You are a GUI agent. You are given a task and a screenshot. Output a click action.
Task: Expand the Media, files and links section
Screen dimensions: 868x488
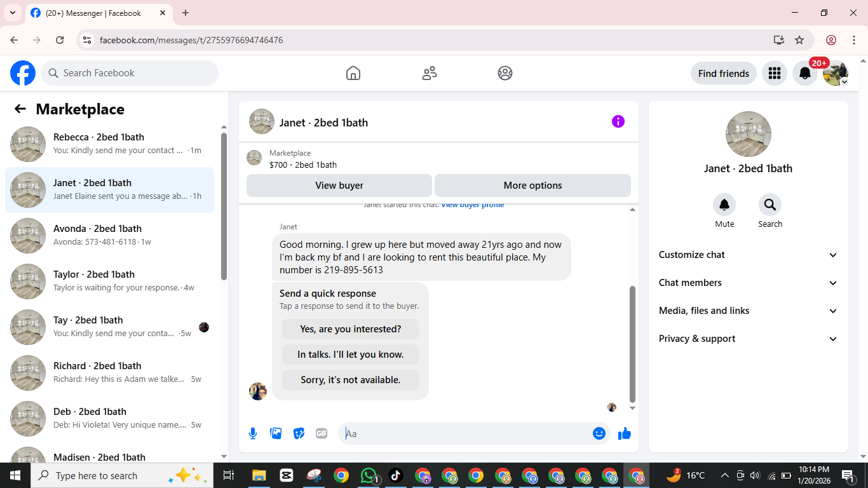coord(749,311)
